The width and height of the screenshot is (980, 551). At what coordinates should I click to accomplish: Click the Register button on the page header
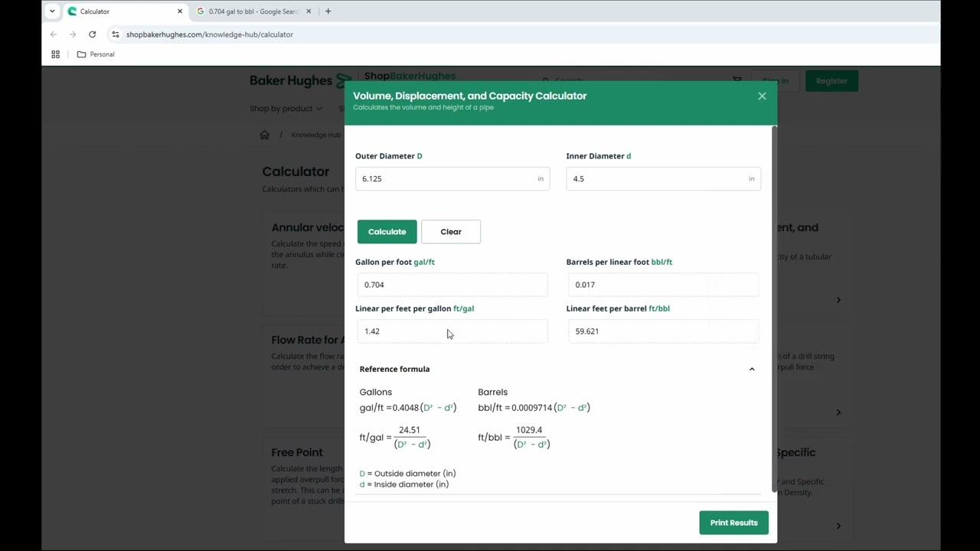[x=831, y=81]
